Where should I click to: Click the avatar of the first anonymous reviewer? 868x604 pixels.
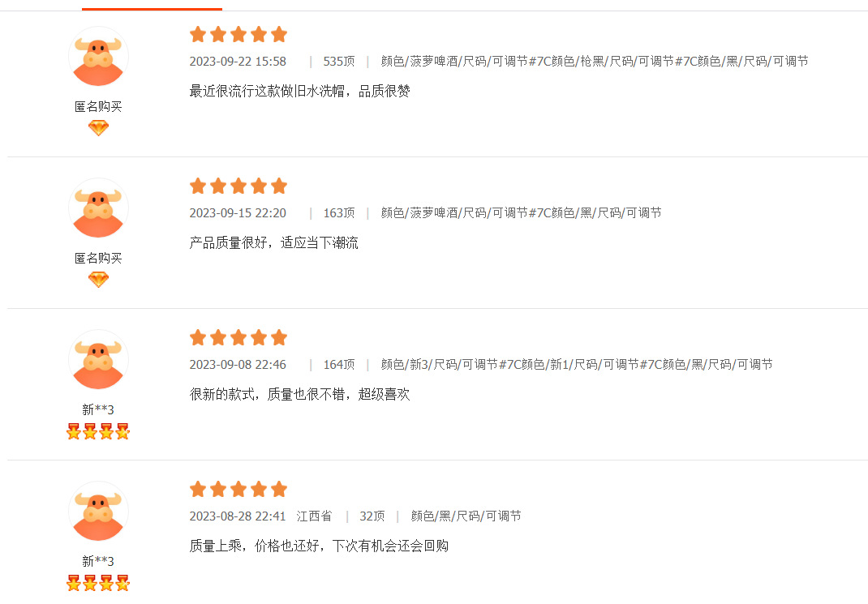pos(98,56)
